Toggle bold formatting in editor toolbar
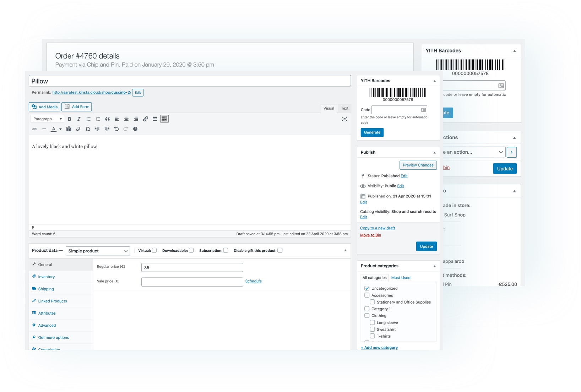Image resolution: width=581 pixels, height=392 pixels. pyautogui.click(x=70, y=119)
